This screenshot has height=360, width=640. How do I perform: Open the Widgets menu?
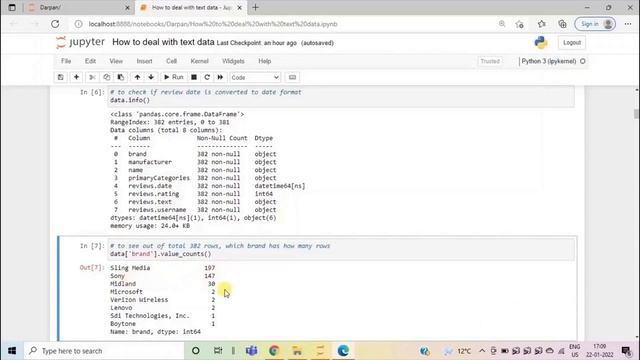click(x=233, y=61)
